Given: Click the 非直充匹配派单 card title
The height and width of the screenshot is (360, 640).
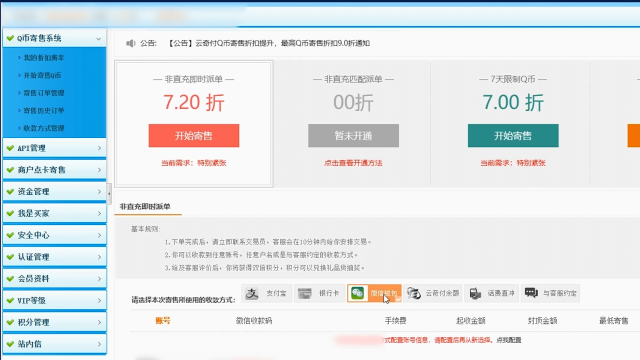Looking at the screenshot, I should [x=353, y=79].
